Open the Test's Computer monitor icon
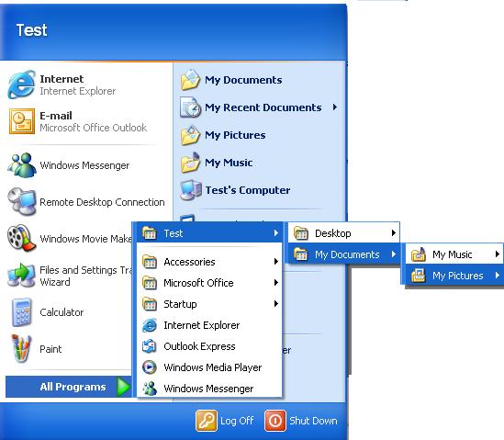 point(190,190)
